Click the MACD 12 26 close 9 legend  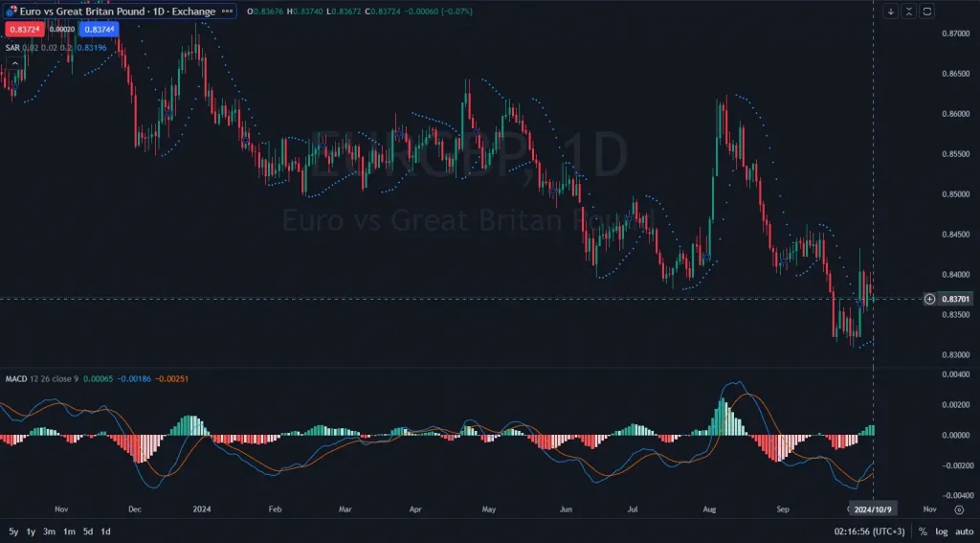pos(42,379)
